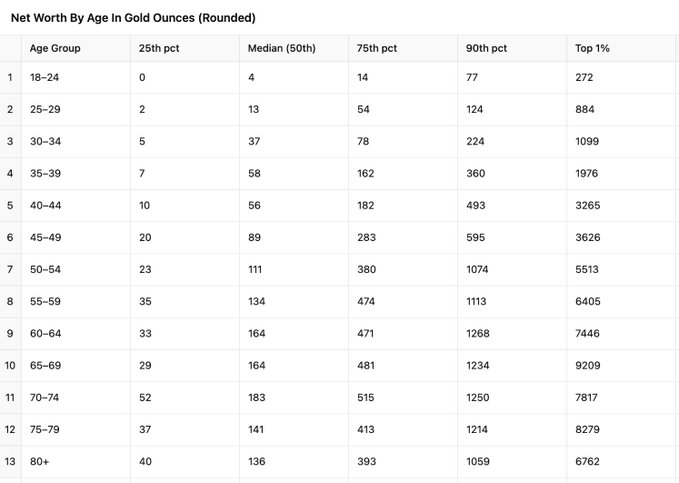Click the 90th pct column header
The width and height of the screenshot is (679, 483).
point(486,48)
